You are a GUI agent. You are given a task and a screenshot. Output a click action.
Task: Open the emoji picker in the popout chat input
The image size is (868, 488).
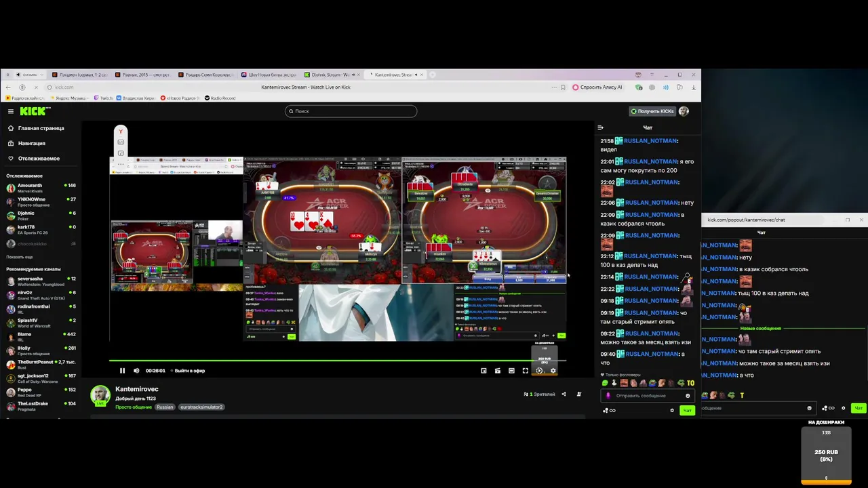809,408
